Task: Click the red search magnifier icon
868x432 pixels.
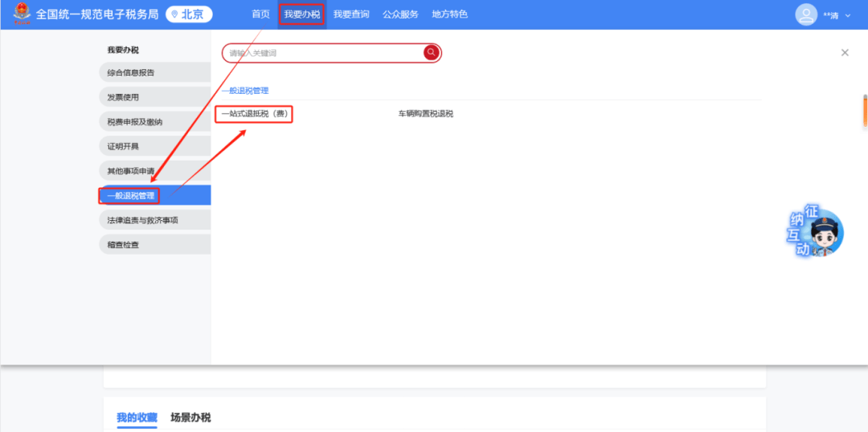Action: (x=432, y=53)
